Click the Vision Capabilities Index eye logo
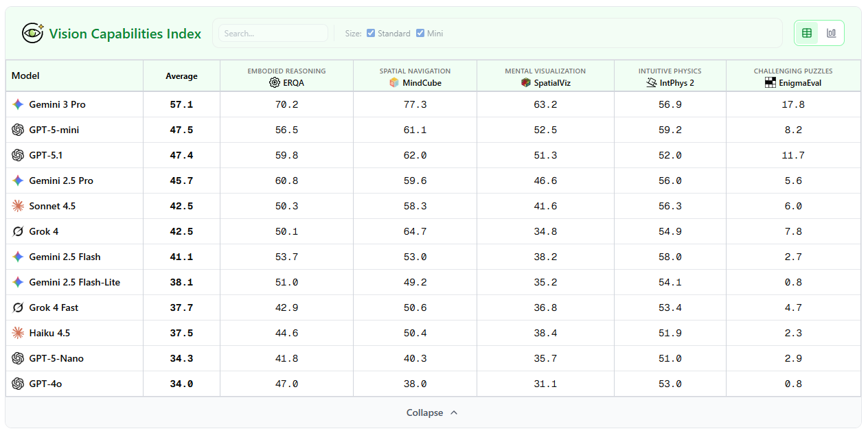 coord(32,33)
